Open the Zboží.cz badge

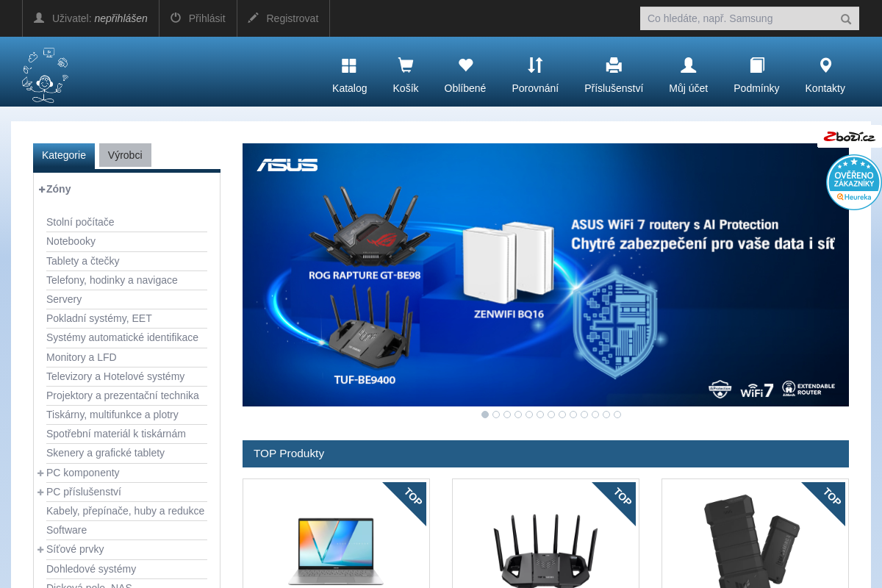point(849,137)
